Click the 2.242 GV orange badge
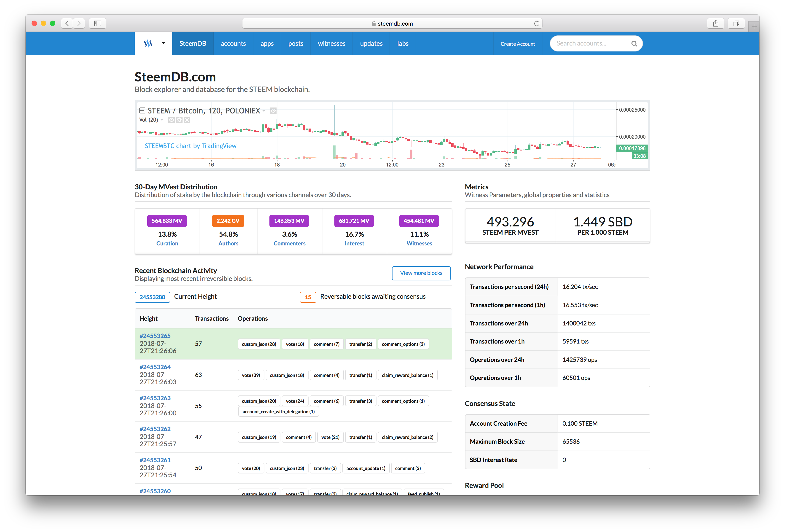 228,220
